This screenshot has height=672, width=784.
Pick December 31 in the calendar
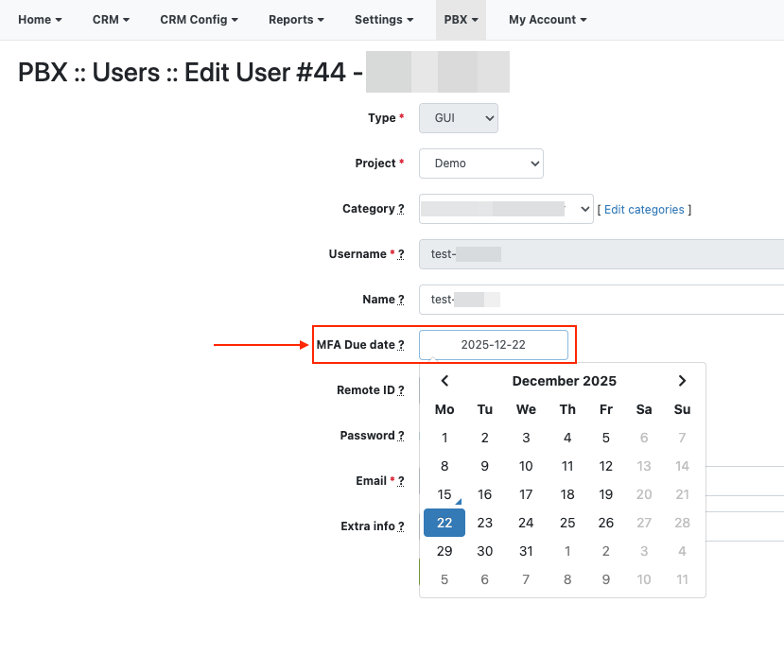point(526,551)
